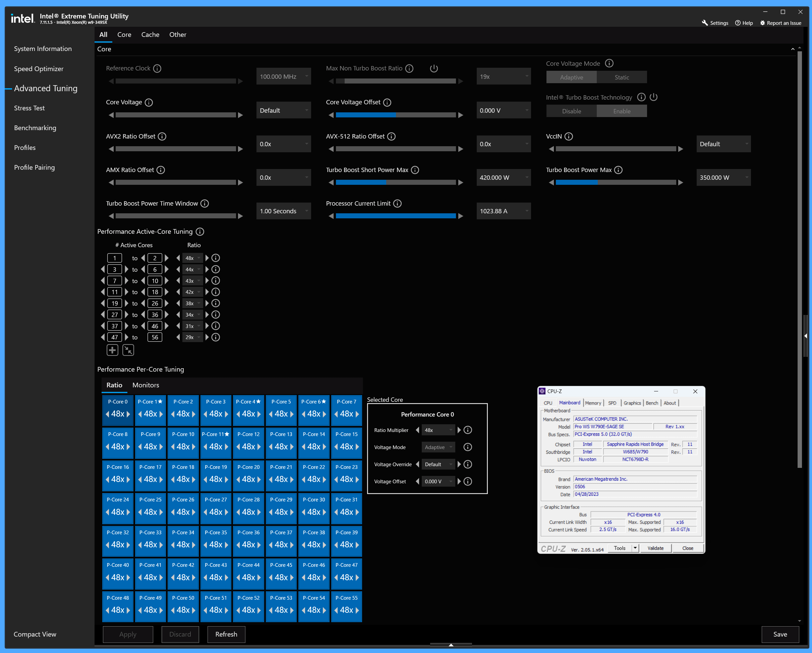Screen dimensions: 812x653
Task: Click the Core Voltage Offset slider track
Action: pyautogui.click(x=396, y=115)
